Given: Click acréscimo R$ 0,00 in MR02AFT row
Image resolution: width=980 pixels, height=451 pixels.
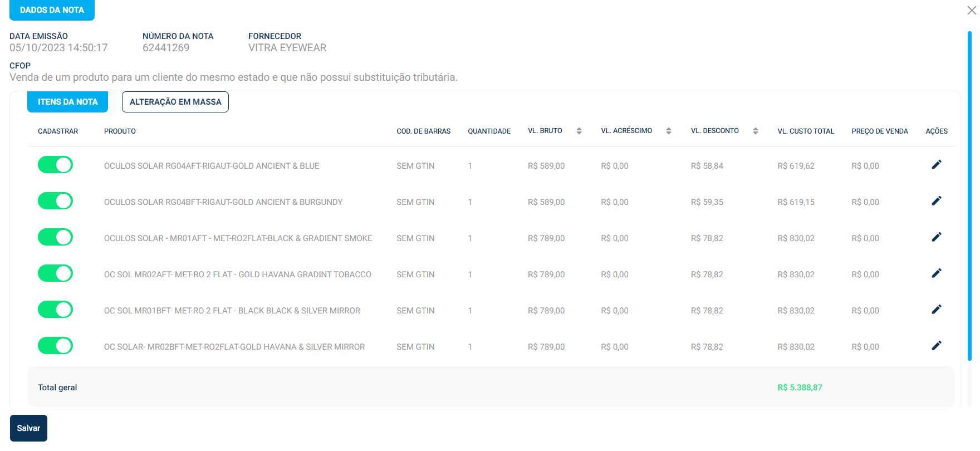Looking at the screenshot, I should click(615, 274).
